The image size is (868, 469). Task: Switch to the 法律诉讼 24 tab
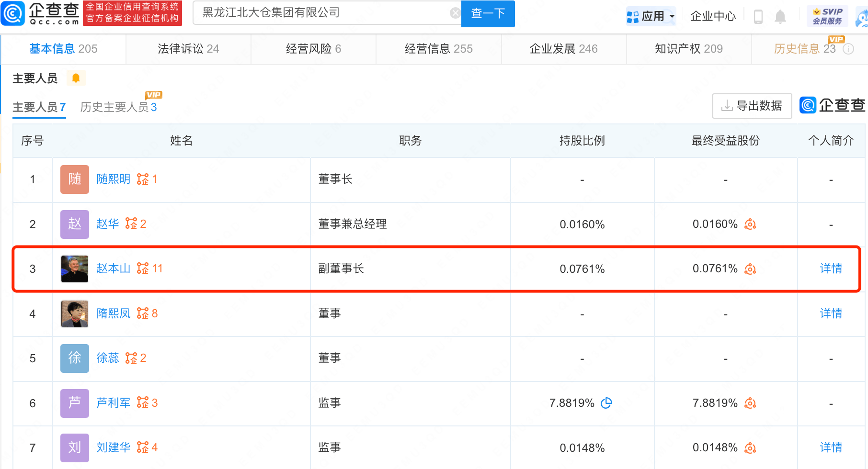(188, 49)
